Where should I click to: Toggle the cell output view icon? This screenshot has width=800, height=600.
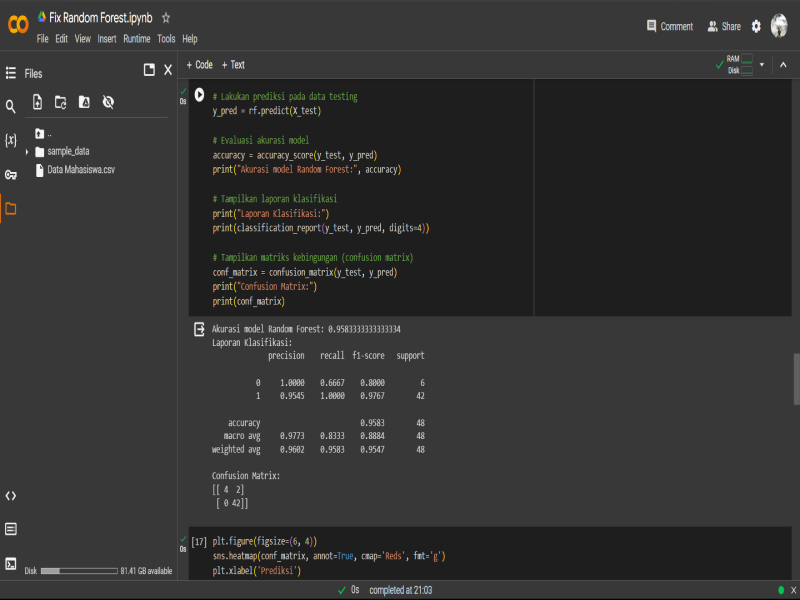[x=199, y=330]
